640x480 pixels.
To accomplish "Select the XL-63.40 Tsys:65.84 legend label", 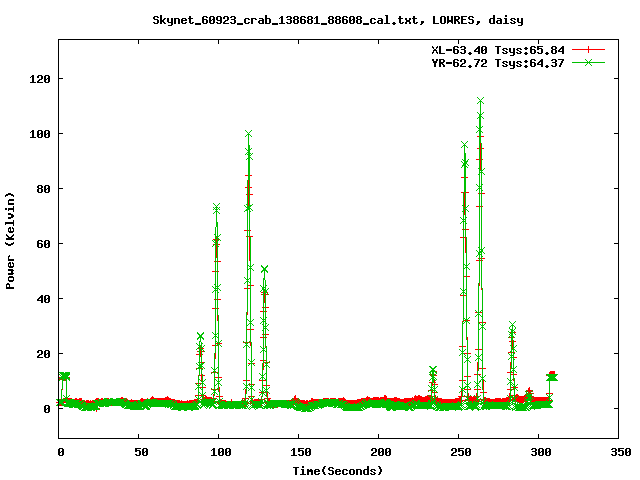I will coord(498,50).
